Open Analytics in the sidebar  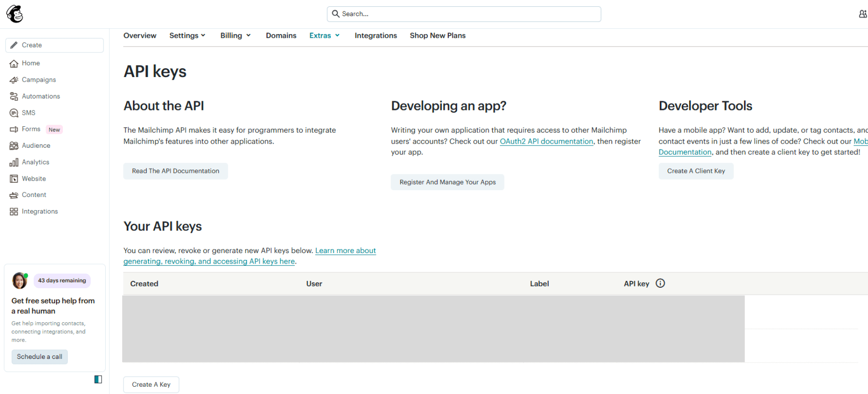[x=36, y=162]
